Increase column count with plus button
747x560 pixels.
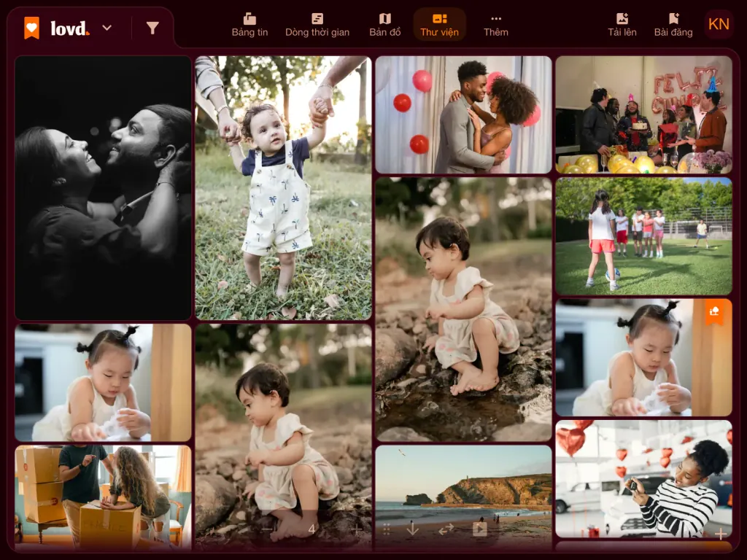[356, 529]
